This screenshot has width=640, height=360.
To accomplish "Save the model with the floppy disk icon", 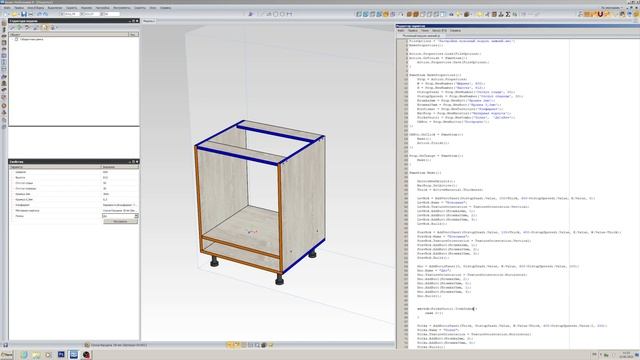I will pos(24,14).
